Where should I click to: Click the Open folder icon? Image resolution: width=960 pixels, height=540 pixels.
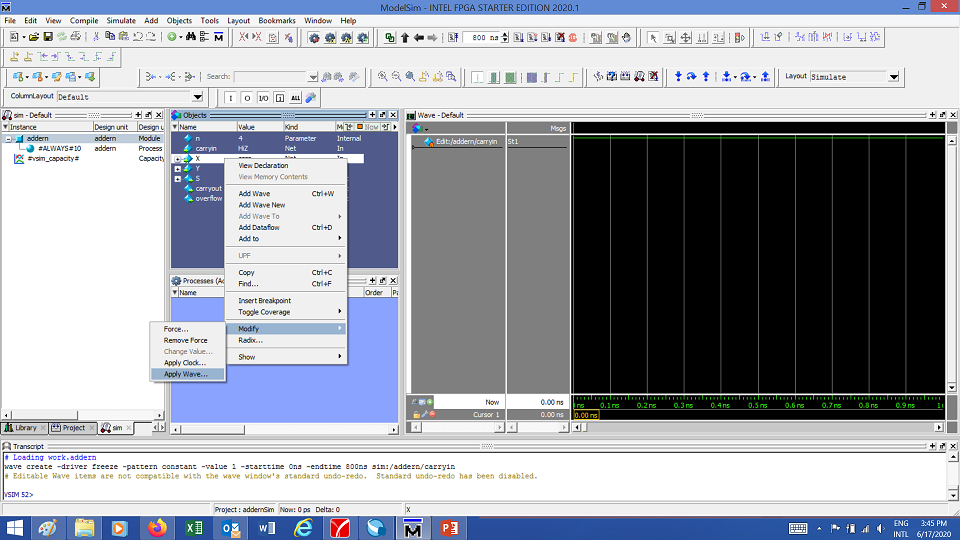[33, 37]
